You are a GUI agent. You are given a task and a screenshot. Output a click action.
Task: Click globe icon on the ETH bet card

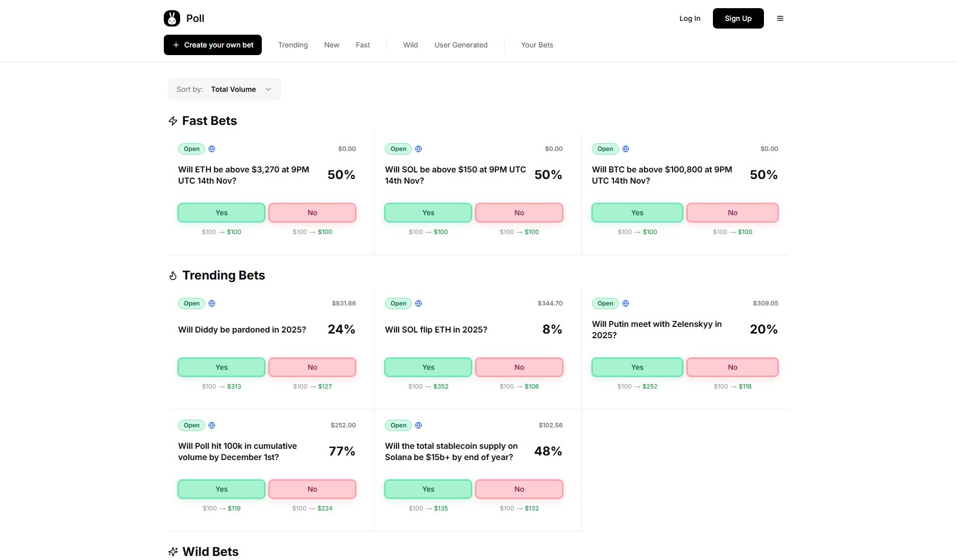212,149
